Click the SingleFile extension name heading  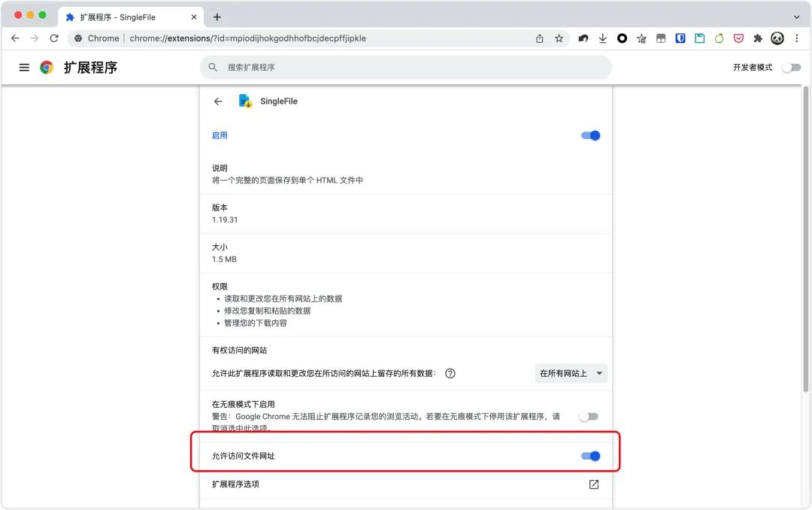(279, 102)
